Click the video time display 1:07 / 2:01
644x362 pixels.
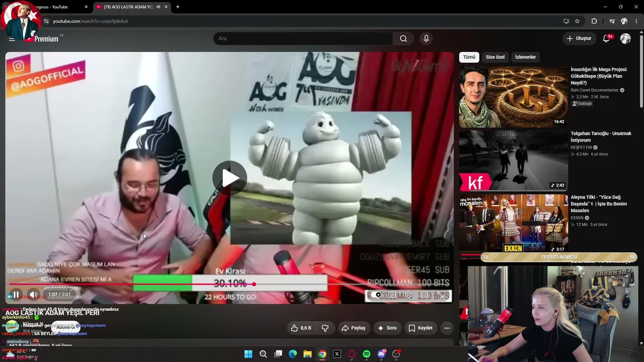pos(59,295)
